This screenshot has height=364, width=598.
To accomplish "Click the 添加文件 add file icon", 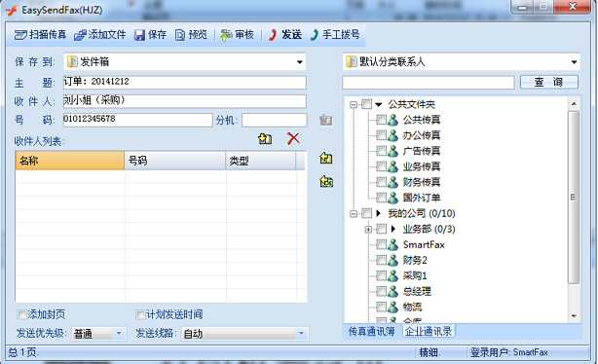I will [x=80, y=35].
